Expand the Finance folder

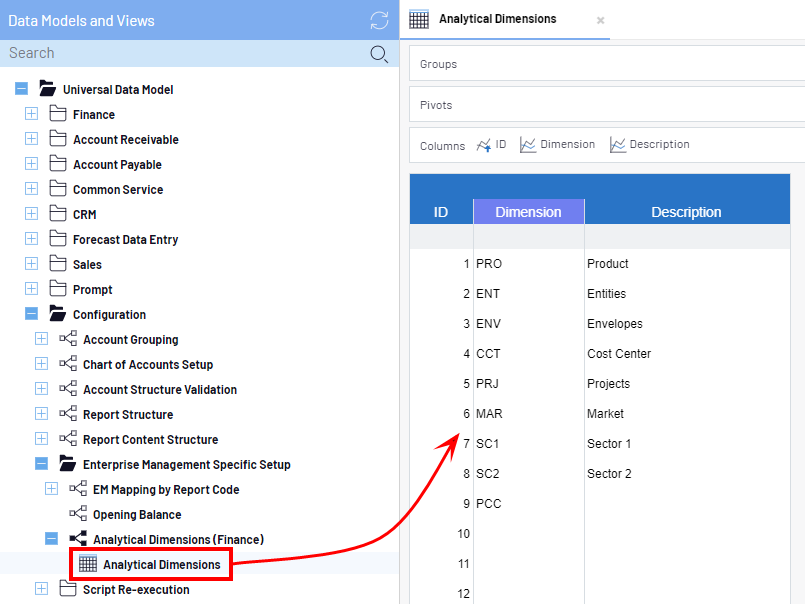pos(31,115)
